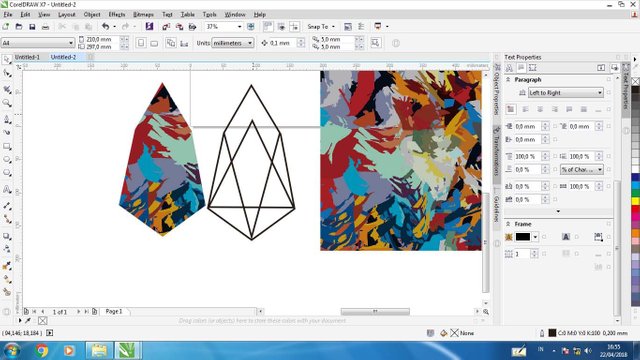Select the Ellipse tool

pyautogui.click(x=7, y=160)
